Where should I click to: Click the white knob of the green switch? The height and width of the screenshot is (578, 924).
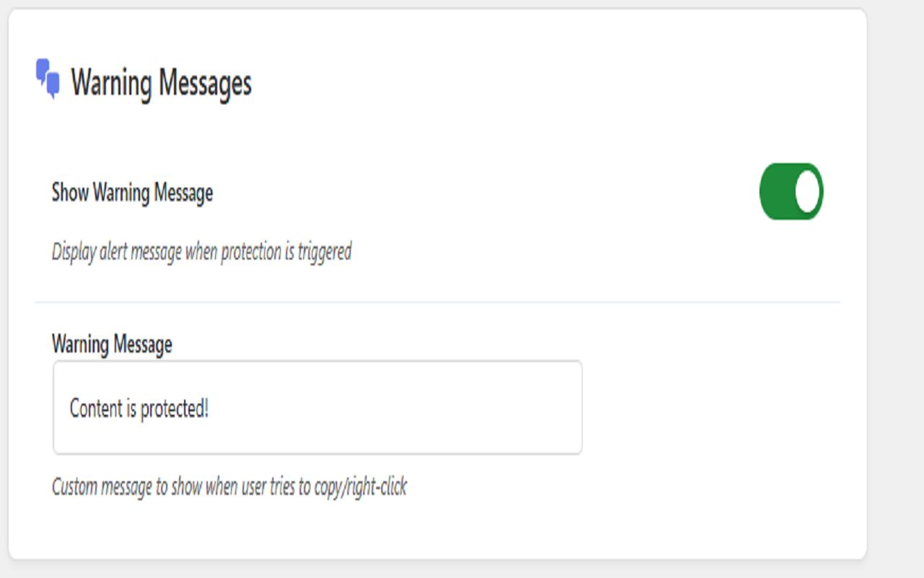click(807, 191)
